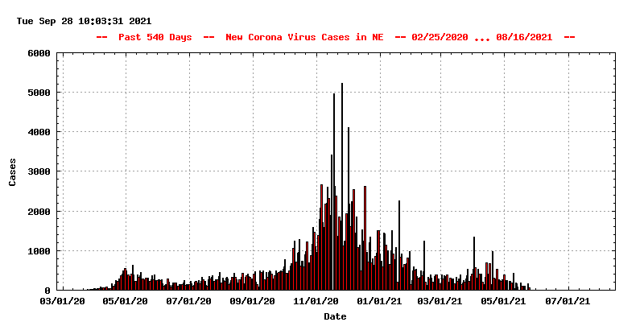Click x-axis date '09/01/20'
The image size is (644, 322).
[253, 301]
